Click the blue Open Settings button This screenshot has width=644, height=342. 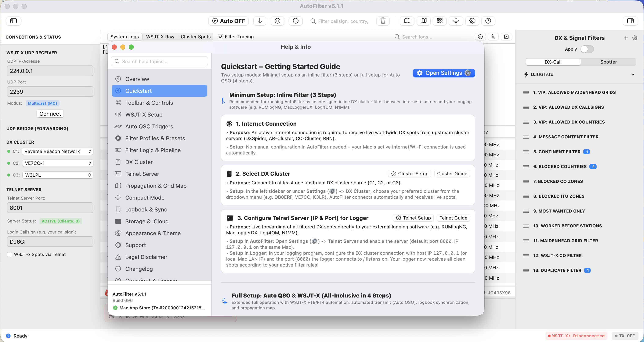pyautogui.click(x=444, y=73)
